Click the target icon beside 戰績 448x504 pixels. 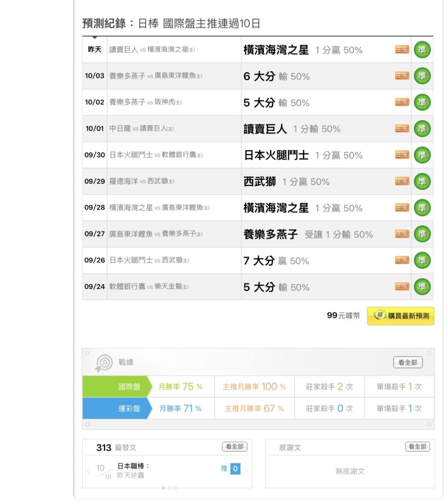104,363
